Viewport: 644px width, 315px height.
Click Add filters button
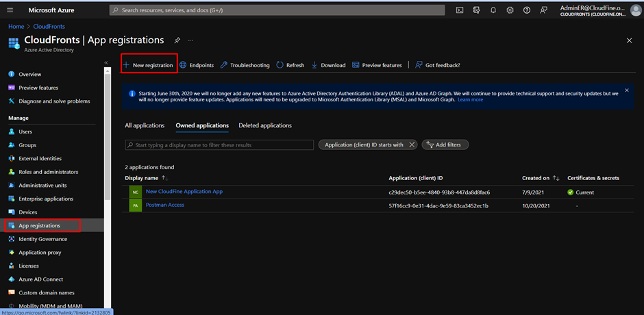coord(445,145)
